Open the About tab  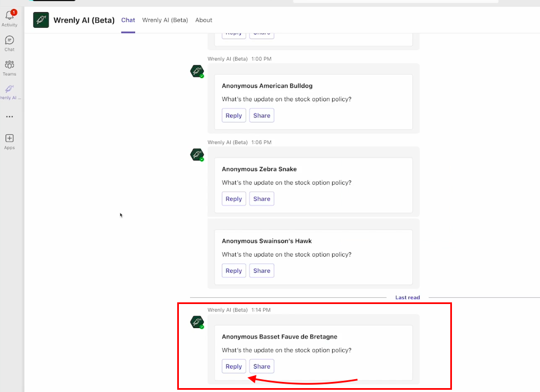[203, 20]
